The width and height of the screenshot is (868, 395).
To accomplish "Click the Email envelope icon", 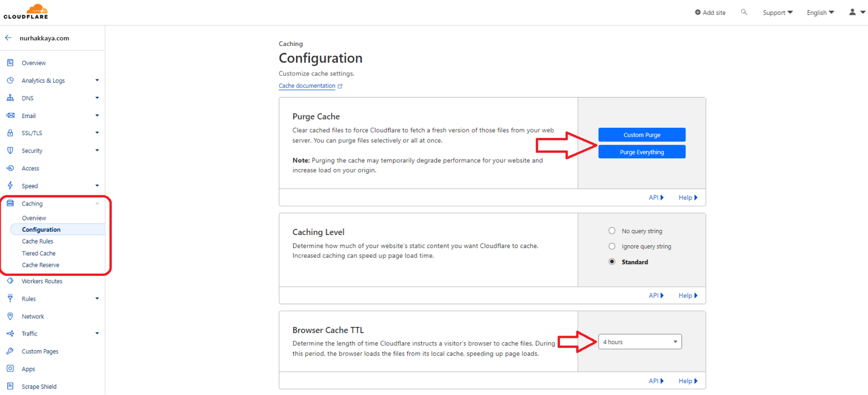I will click(10, 116).
